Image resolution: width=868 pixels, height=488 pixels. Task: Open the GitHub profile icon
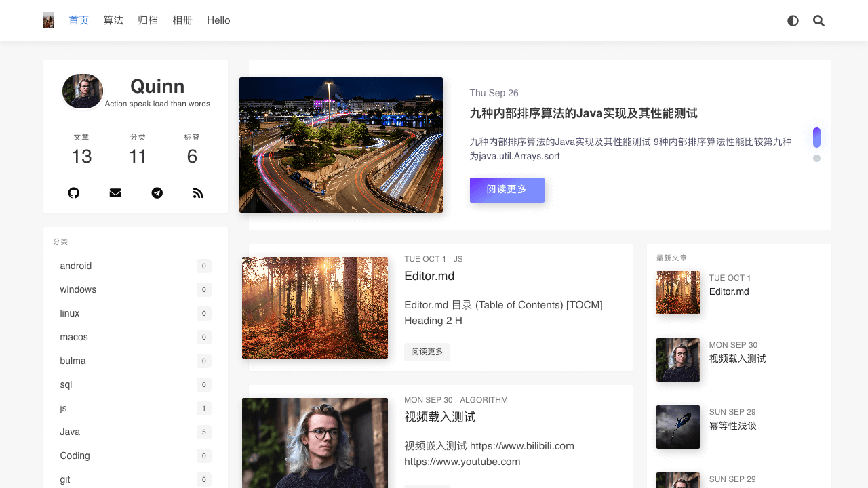tap(74, 193)
